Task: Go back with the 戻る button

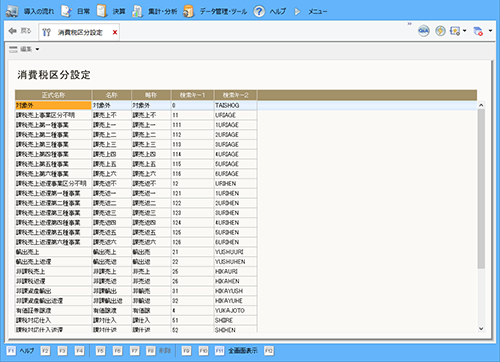Action: coord(20,31)
